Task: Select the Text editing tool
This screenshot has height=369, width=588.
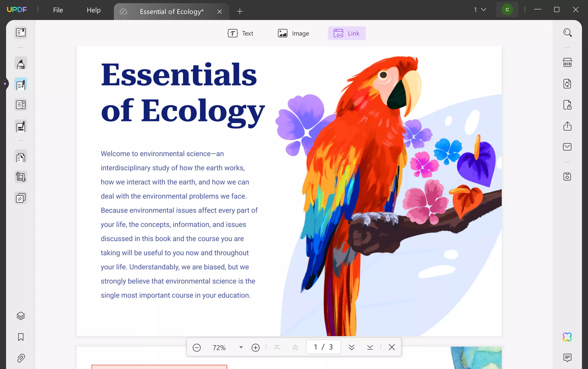Action: pyautogui.click(x=241, y=33)
